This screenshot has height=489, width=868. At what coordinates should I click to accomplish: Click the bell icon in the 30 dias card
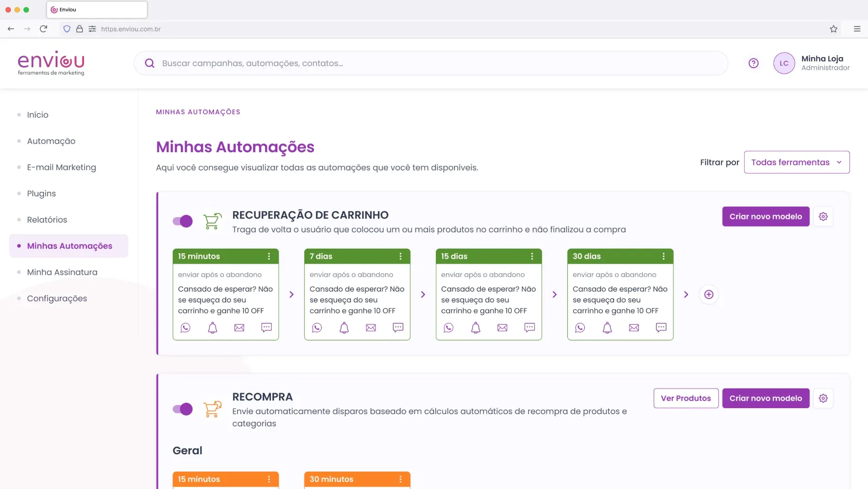(607, 328)
